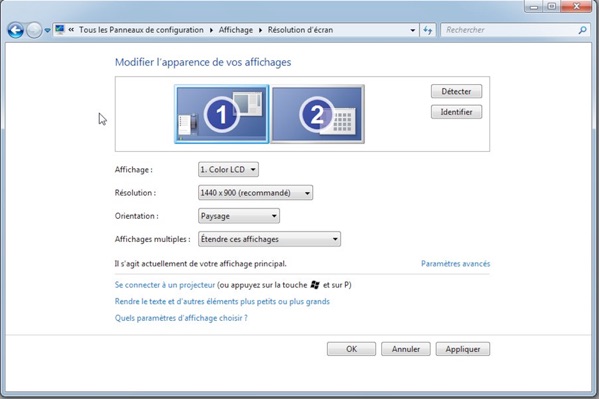Open the Orientation Paysage dropdown

[239, 216]
